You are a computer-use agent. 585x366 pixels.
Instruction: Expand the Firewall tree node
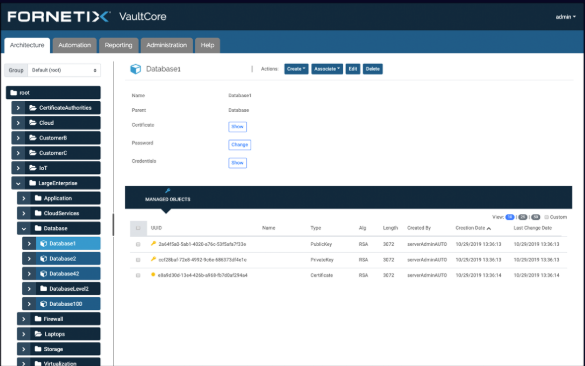[x=24, y=319]
